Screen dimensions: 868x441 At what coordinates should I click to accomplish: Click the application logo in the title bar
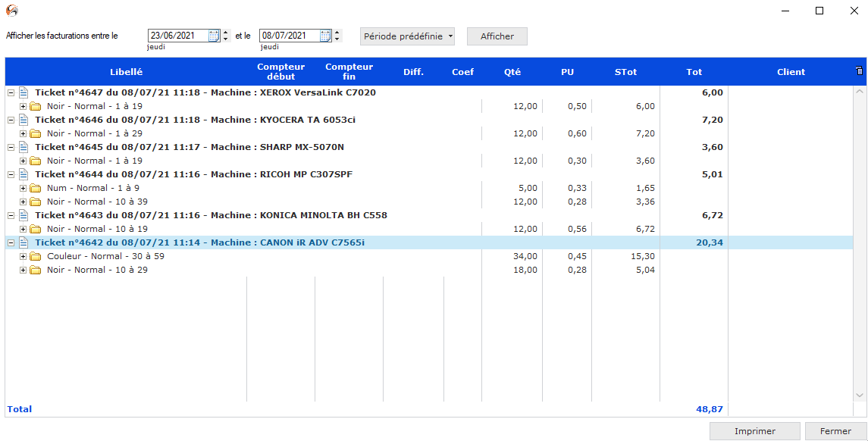[11, 11]
